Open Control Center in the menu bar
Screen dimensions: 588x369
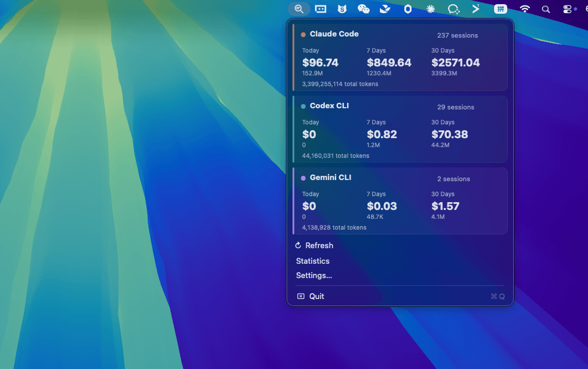568,9
